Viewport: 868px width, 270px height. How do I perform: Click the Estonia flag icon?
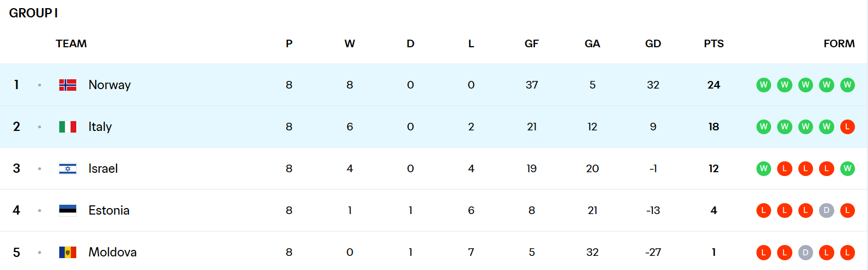point(67,210)
